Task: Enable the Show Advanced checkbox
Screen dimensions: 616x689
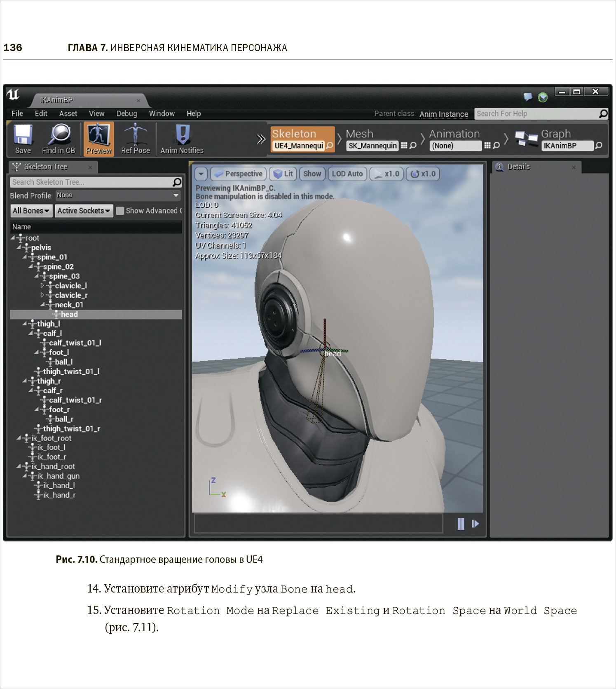Action: 120,211
